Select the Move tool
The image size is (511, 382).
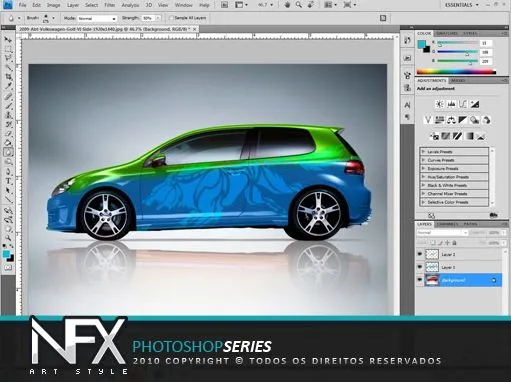tap(8, 40)
